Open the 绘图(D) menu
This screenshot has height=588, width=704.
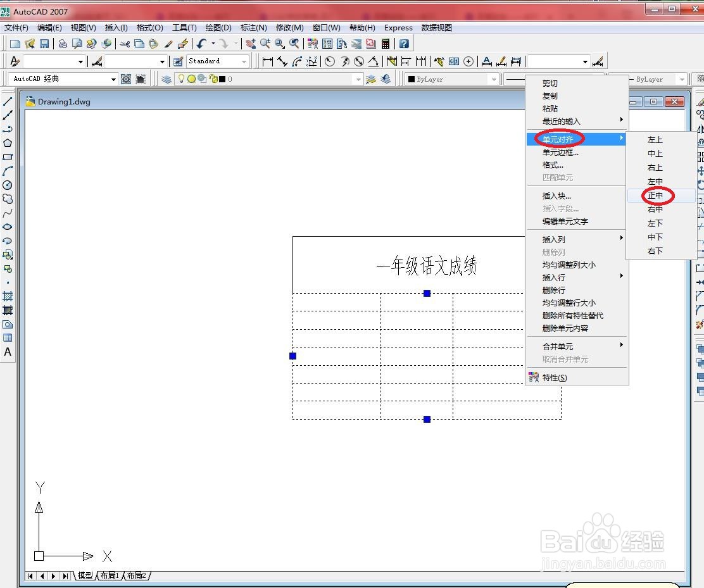[218, 27]
